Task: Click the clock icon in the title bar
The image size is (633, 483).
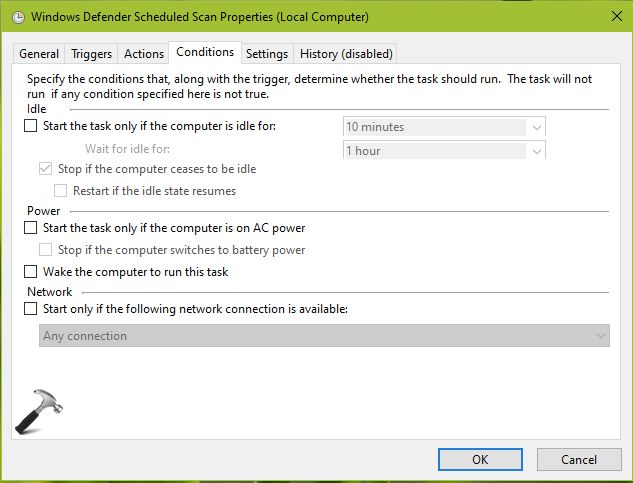Action: (x=16, y=17)
